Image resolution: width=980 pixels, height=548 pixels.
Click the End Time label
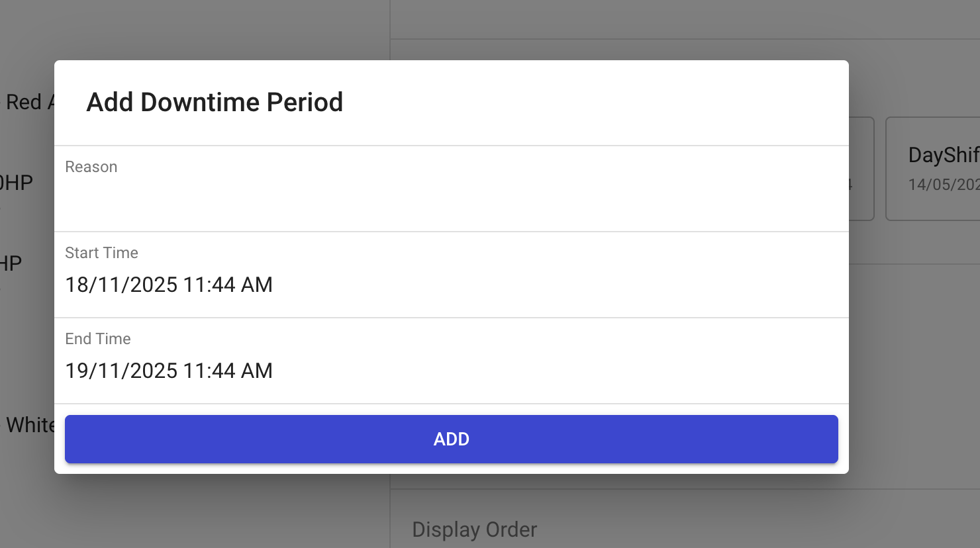pyautogui.click(x=98, y=339)
